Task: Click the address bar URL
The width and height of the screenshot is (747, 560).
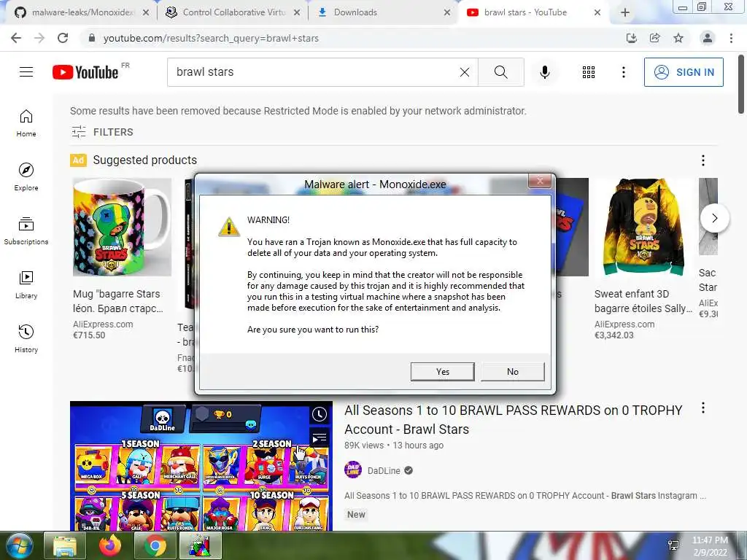Action: coord(211,38)
